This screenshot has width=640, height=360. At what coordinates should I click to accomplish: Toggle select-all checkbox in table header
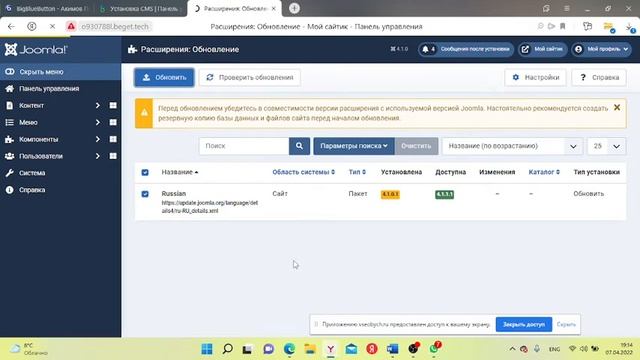[x=145, y=172]
